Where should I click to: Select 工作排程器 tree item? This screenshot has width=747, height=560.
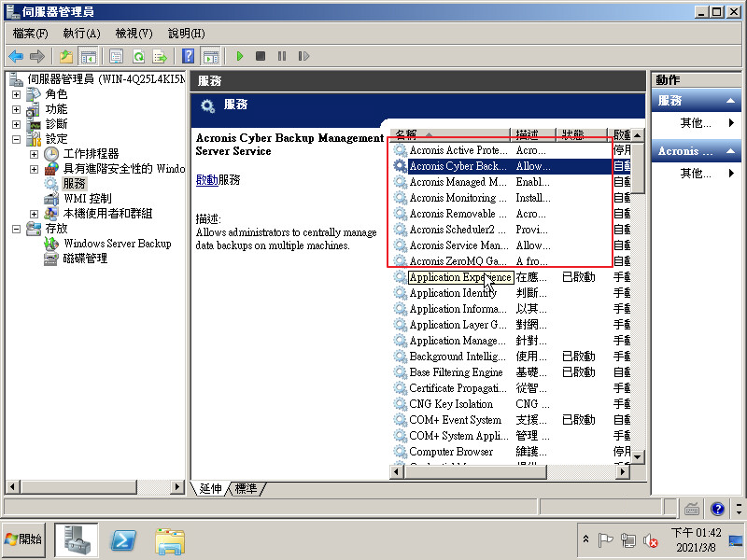click(91, 154)
